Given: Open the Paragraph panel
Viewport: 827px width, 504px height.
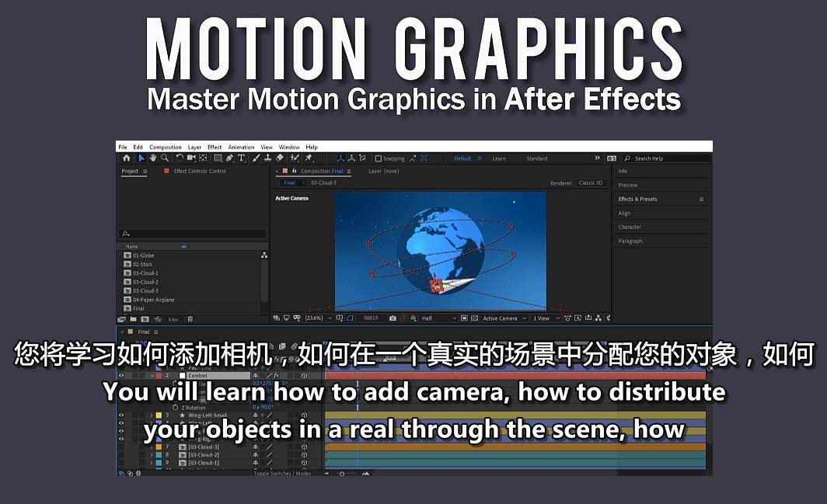Looking at the screenshot, I should click(630, 241).
